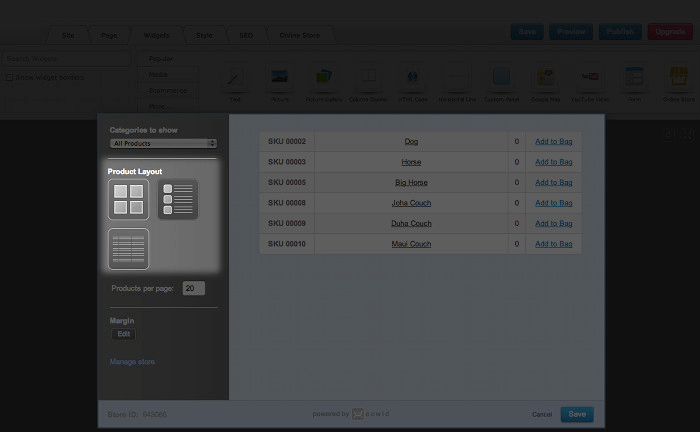Open the Big Horse product link
The width and height of the screenshot is (700, 432).
(411, 183)
